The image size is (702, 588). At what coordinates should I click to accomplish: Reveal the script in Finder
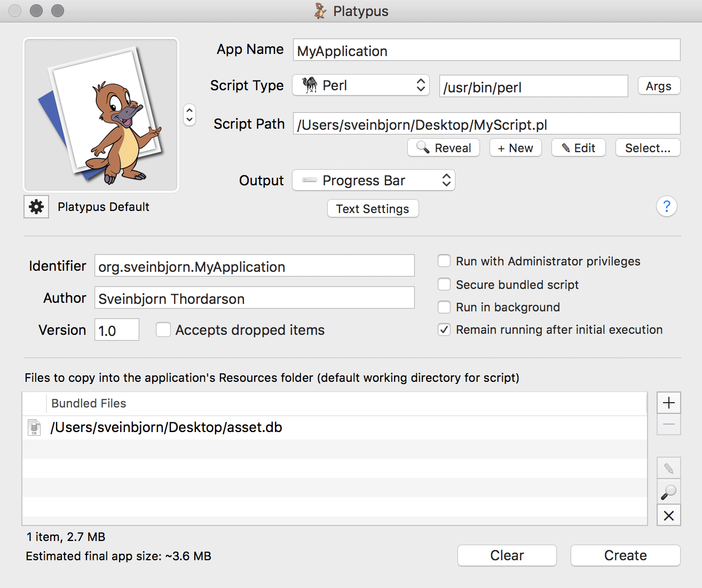(x=444, y=148)
